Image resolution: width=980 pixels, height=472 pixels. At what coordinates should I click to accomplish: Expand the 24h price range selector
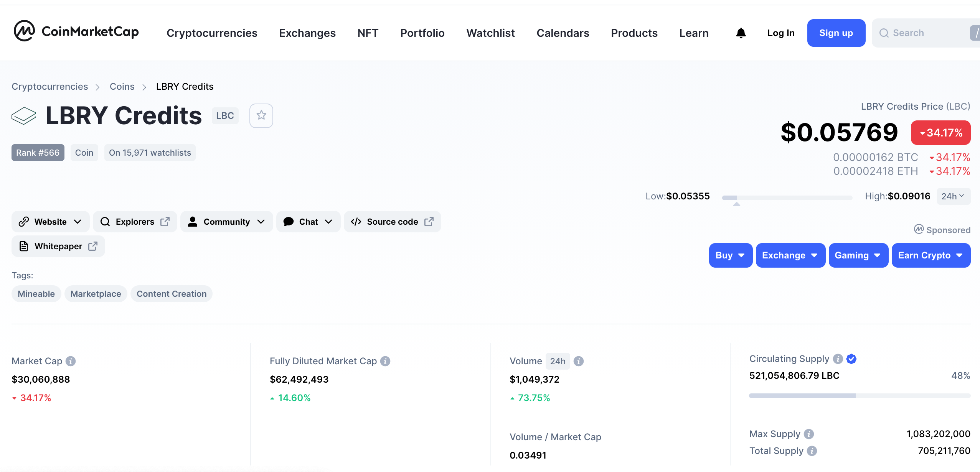tap(953, 196)
